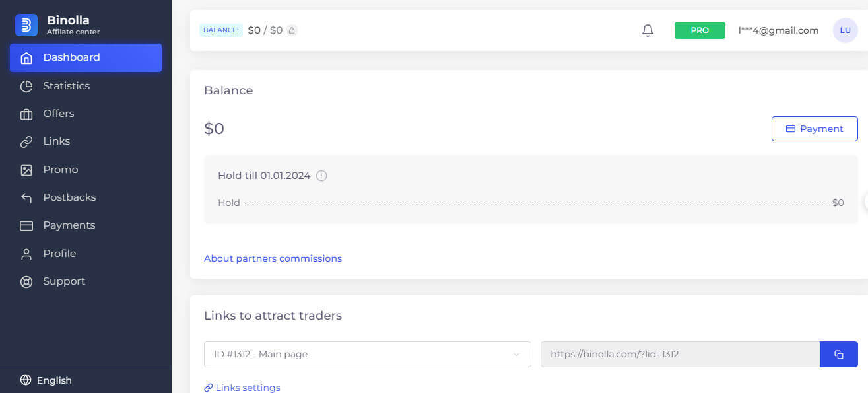The width and height of the screenshot is (868, 393).
Task: Click the balance lock icon
Action: (x=292, y=30)
